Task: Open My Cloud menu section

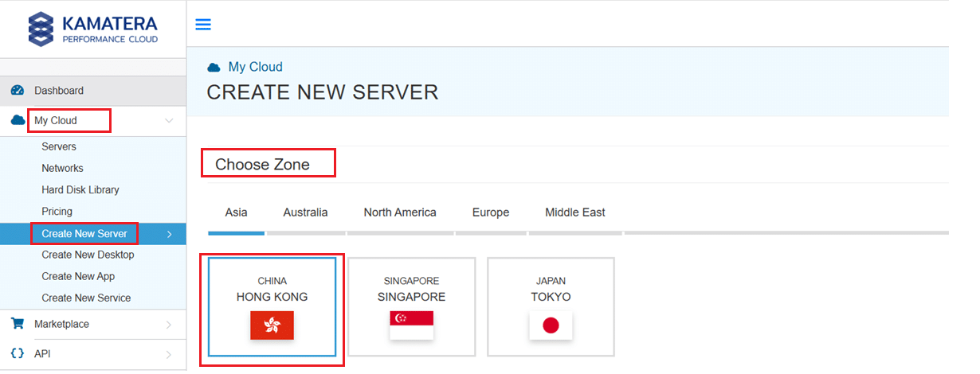Action: point(93,121)
